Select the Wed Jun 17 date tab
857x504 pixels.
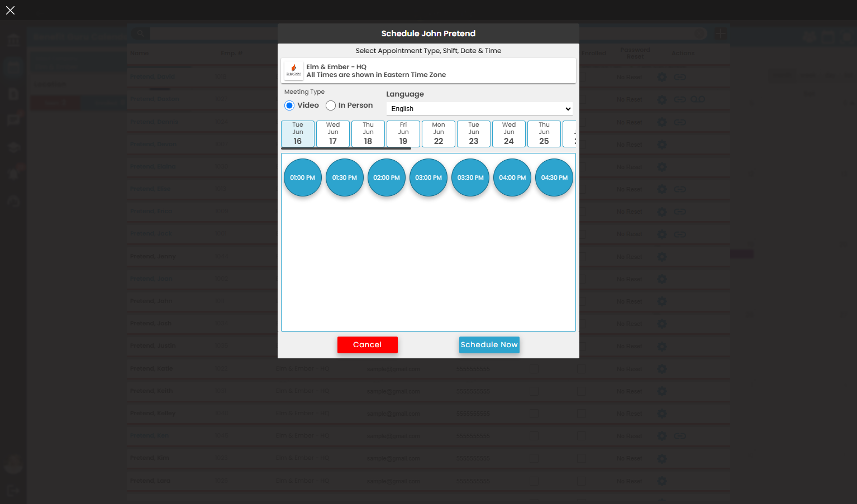(x=333, y=134)
